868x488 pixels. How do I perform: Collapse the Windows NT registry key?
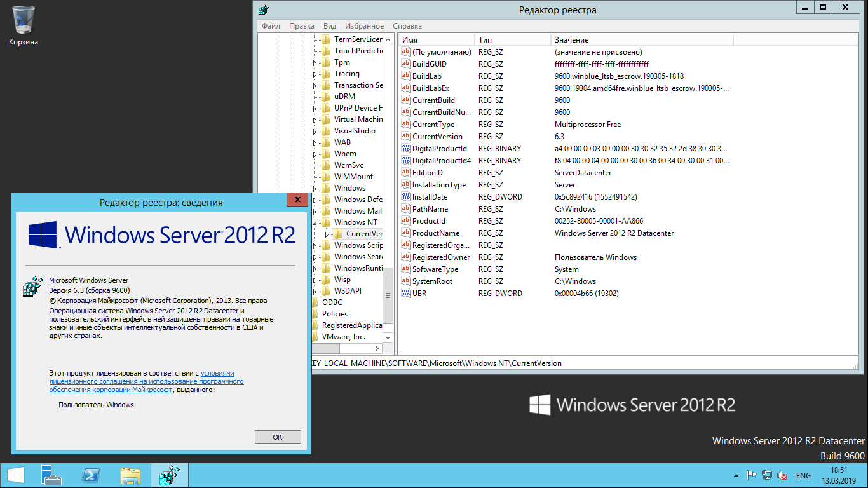(x=315, y=222)
